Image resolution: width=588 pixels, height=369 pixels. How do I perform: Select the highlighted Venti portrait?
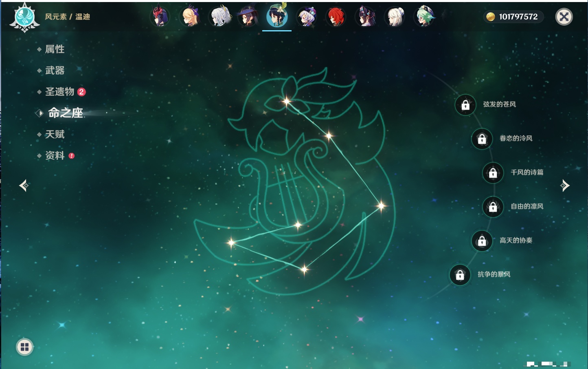[277, 16]
